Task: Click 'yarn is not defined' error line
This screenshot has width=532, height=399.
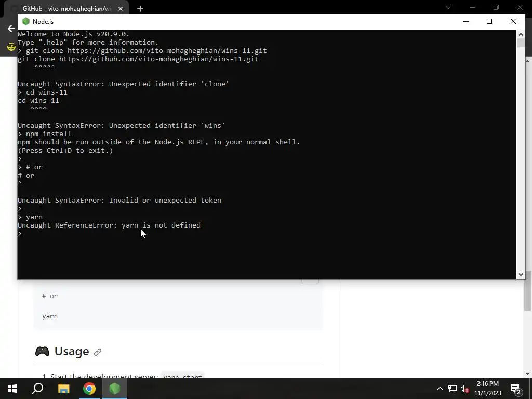Action: pos(109,225)
